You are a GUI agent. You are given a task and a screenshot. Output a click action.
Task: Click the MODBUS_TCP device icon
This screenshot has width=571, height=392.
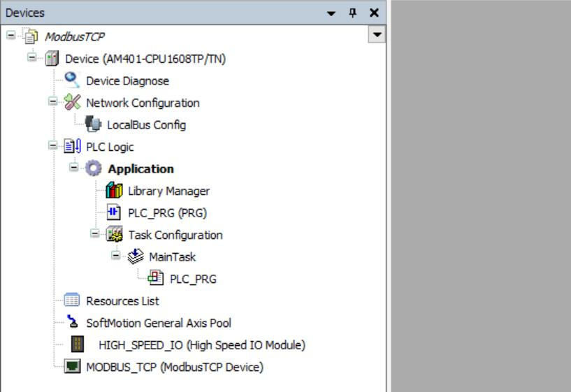(73, 367)
